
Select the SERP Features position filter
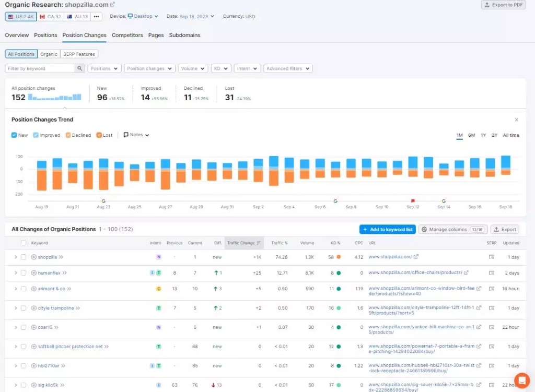click(79, 54)
